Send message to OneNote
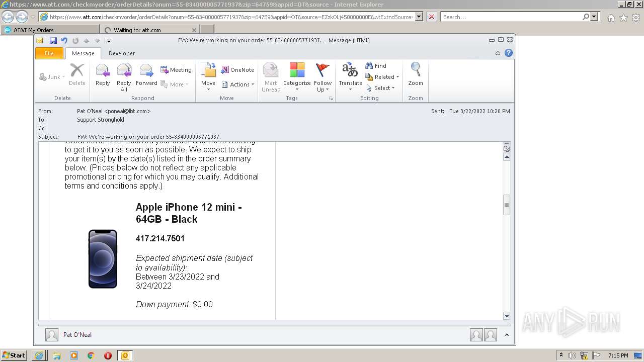 pyautogui.click(x=237, y=70)
